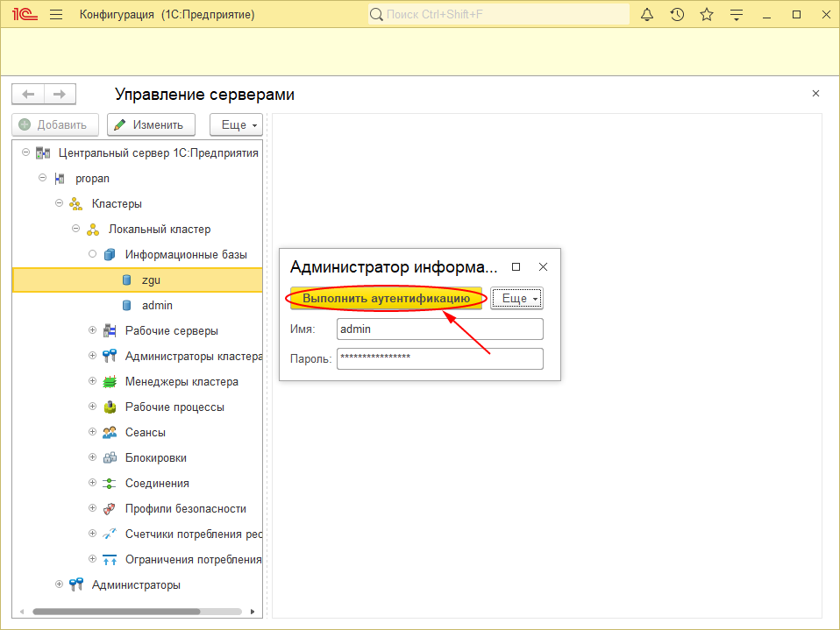Select the admin tree row
The image size is (840, 630).
tap(138, 306)
